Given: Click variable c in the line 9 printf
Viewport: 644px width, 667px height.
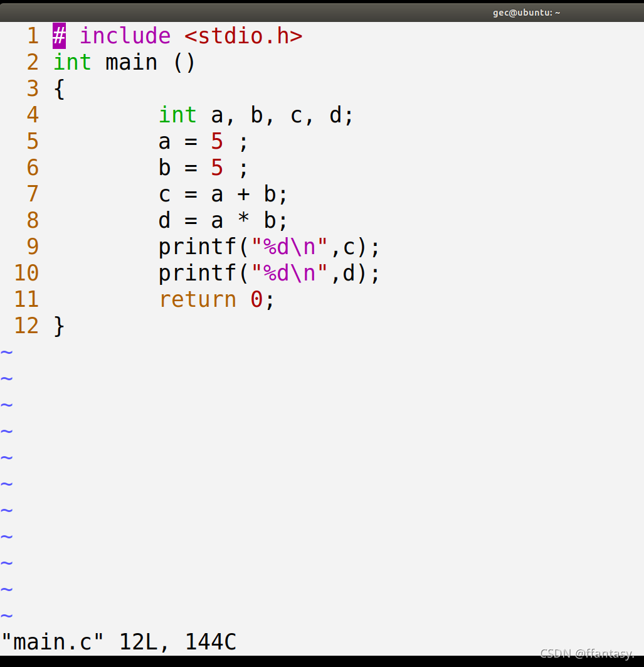Looking at the screenshot, I should tap(349, 248).
